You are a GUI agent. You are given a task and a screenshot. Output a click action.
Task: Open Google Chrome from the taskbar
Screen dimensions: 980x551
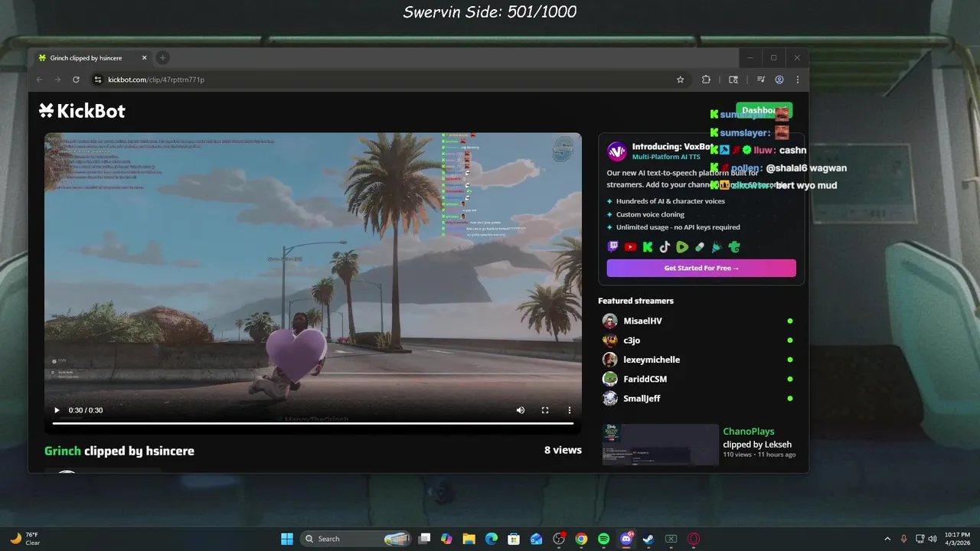pyautogui.click(x=581, y=539)
